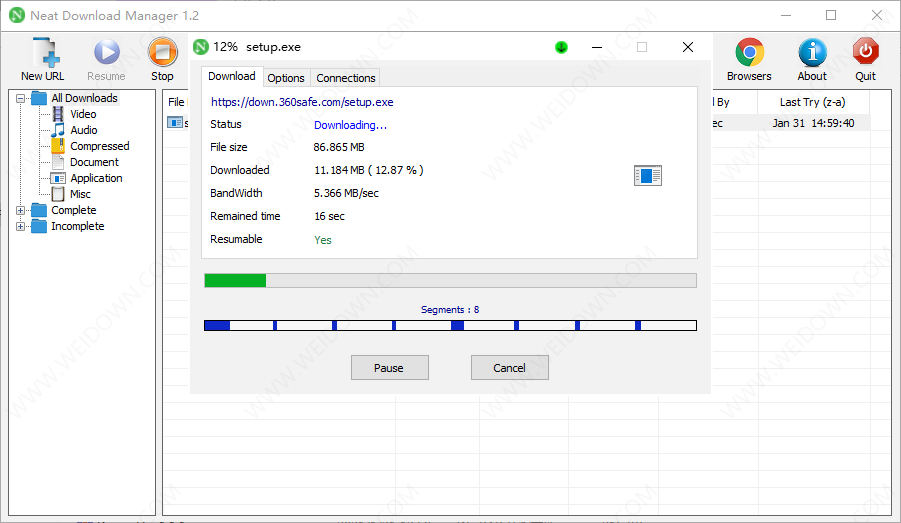Click the Downloading... status text

coord(351,125)
